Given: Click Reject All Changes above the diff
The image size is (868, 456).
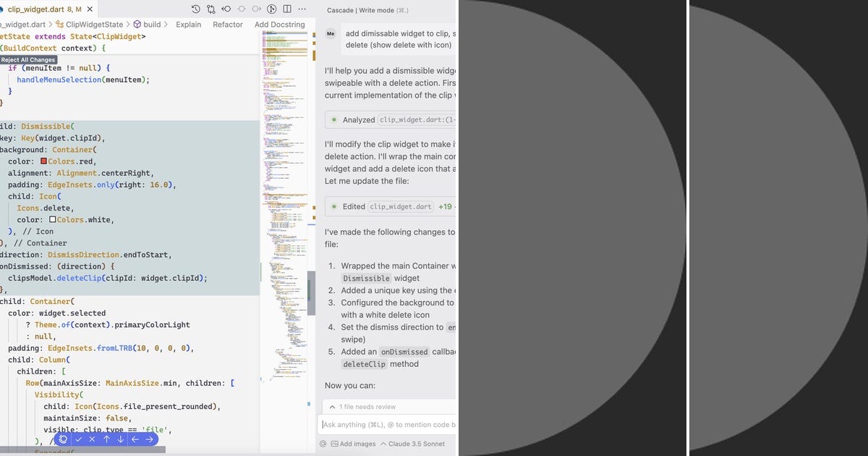Looking at the screenshot, I should point(27,59).
